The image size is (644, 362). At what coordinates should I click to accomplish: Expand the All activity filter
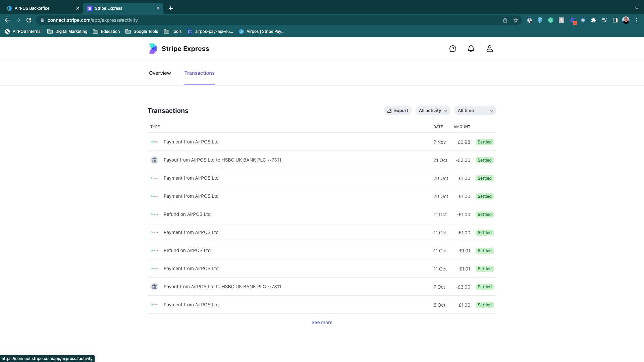tap(433, 111)
